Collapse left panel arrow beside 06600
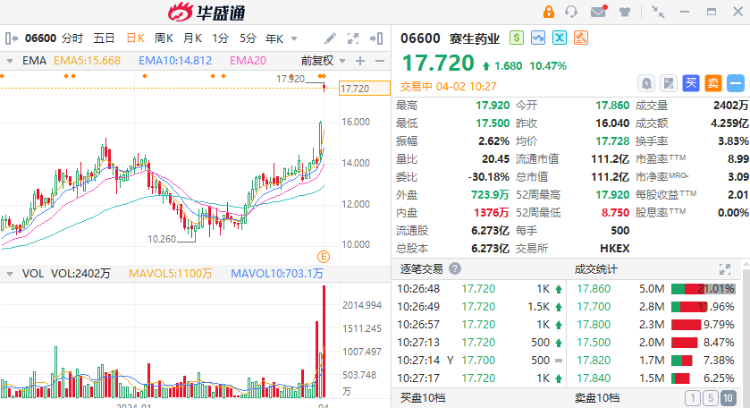The width and height of the screenshot is (750, 408). point(11,38)
